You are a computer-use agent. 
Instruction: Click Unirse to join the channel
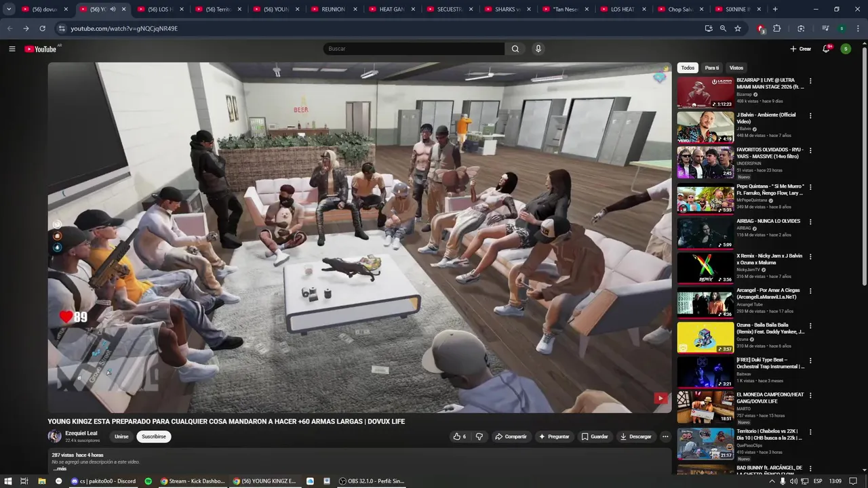[x=121, y=436]
